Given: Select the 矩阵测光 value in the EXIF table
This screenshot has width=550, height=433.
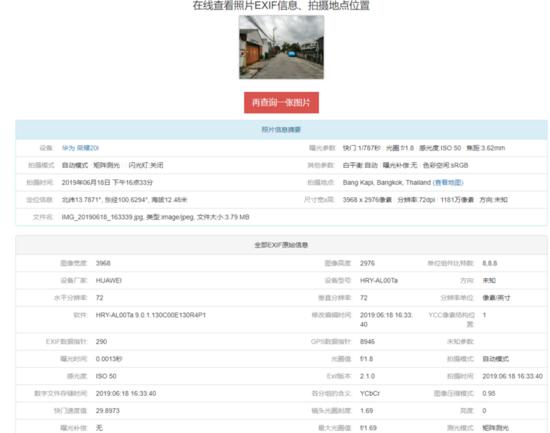Looking at the screenshot, I should coord(496,428).
